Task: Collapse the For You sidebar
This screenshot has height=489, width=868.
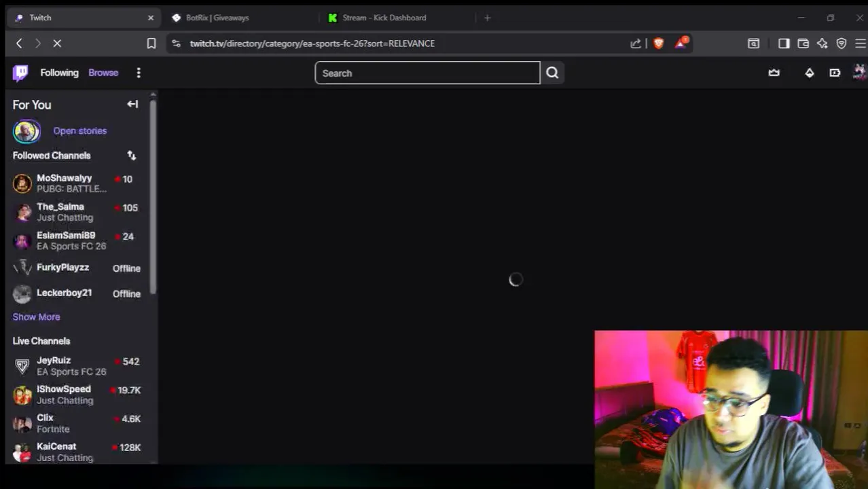Action: tap(132, 104)
